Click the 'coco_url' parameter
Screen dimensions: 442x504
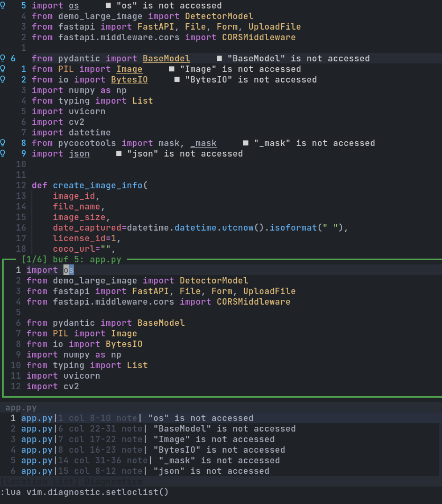point(74,249)
